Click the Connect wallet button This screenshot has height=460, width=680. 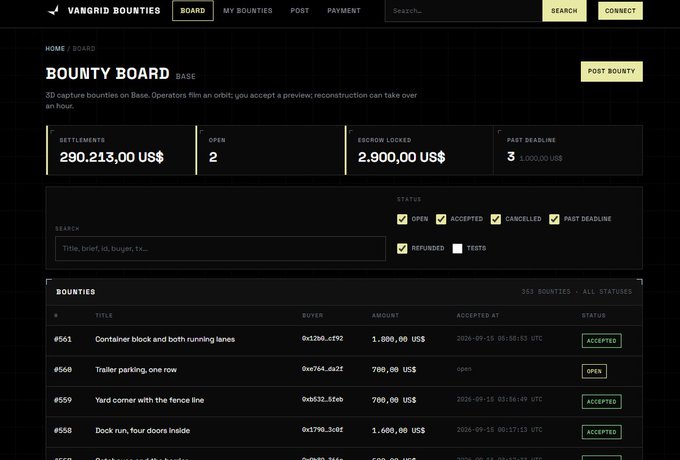(x=620, y=11)
